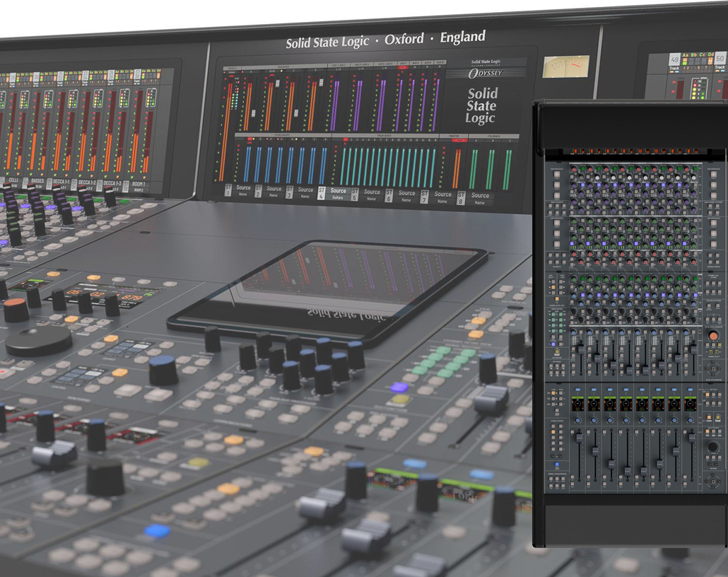Select the ST 7 Source label
The width and height of the screenshot is (728, 577).
[437, 197]
